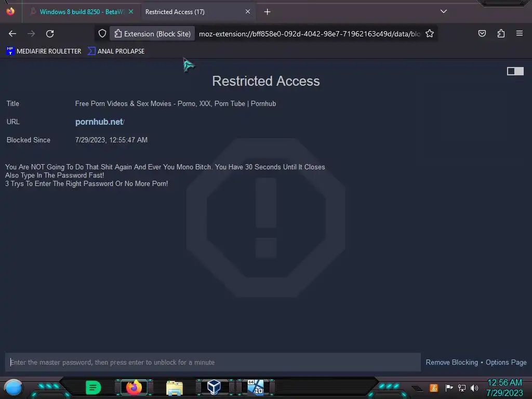Open the Firefox hamburger menu
The height and width of the screenshot is (399, 532).
pos(519,33)
